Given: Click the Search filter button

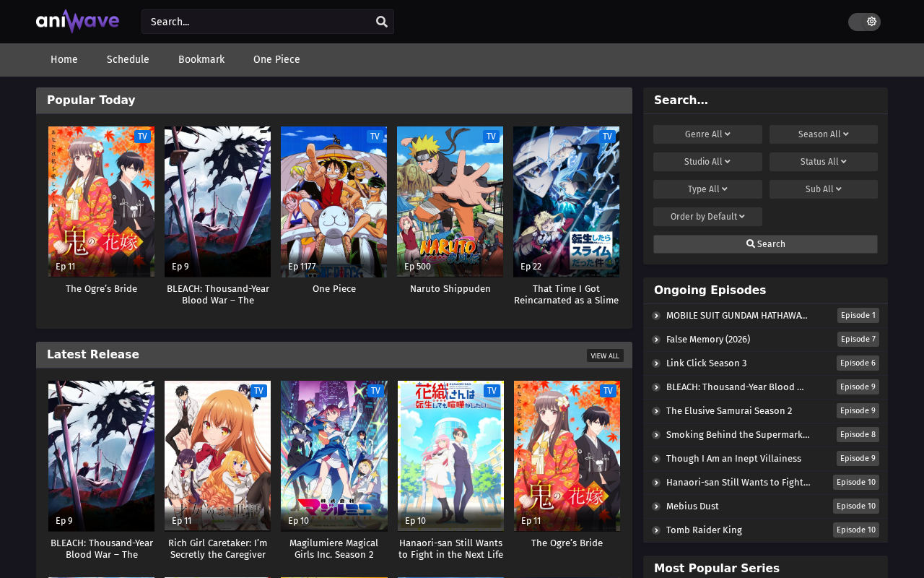Looking at the screenshot, I should coord(765,244).
